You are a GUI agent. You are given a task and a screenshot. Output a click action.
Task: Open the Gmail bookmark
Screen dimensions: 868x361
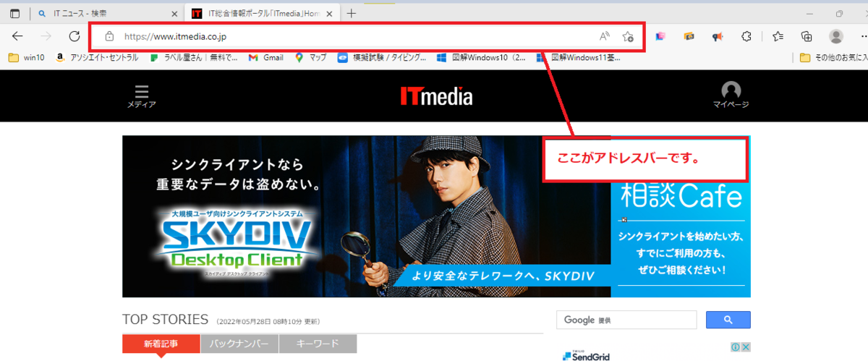tap(265, 58)
